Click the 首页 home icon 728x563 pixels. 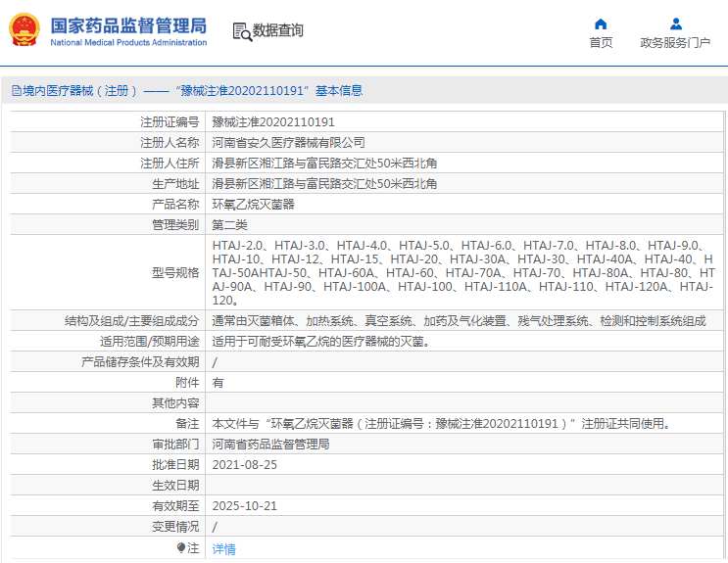(601, 23)
